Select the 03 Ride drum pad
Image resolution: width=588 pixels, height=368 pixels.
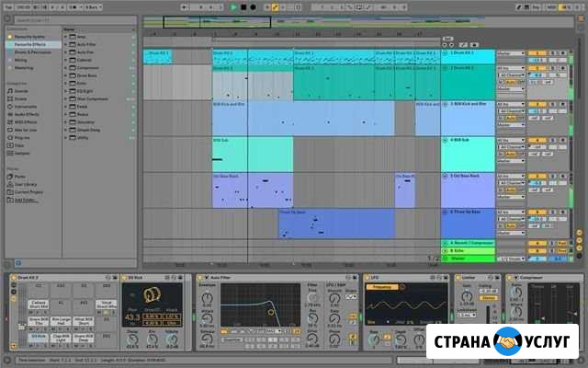[x=39, y=337]
